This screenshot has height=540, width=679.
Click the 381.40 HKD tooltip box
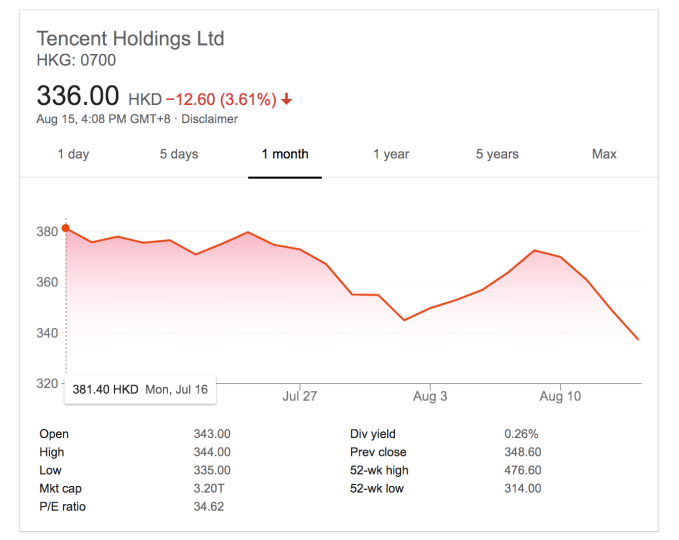139,389
